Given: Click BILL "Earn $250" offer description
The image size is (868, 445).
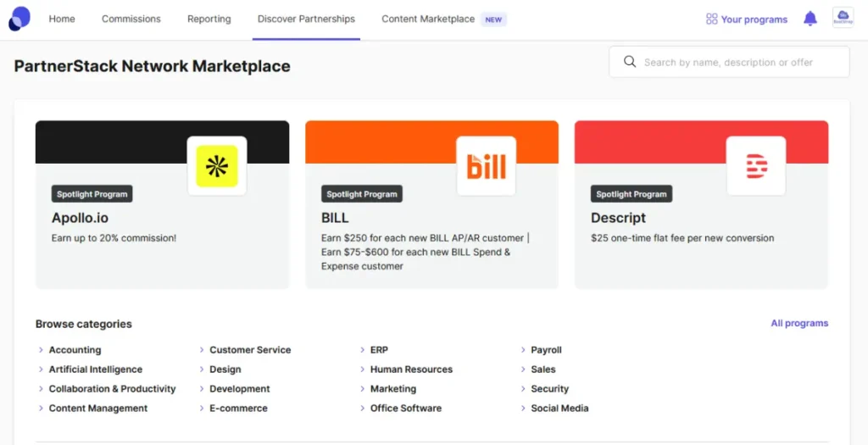Looking at the screenshot, I should [426, 252].
